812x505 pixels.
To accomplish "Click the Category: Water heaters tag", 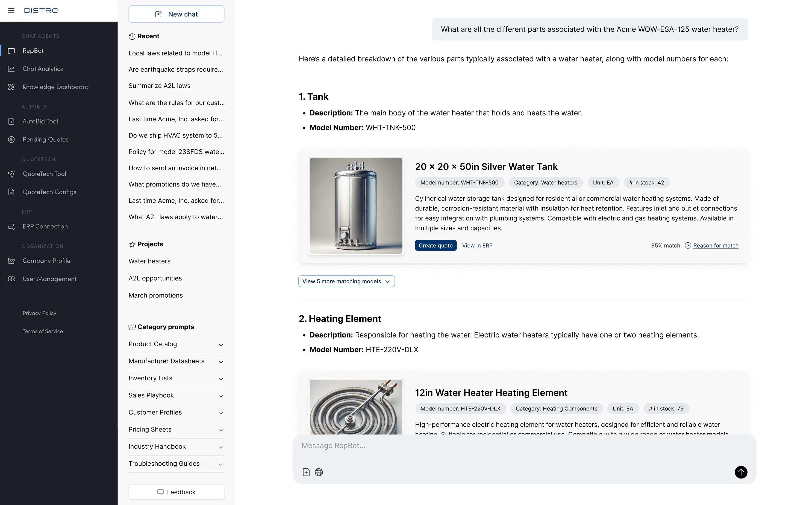I will (x=546, y=183).
